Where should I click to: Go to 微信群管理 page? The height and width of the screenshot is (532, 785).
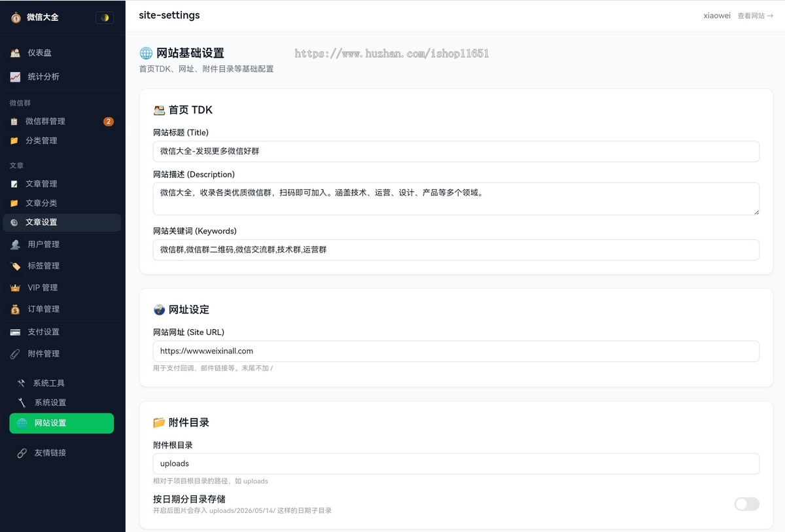[61, 121]
